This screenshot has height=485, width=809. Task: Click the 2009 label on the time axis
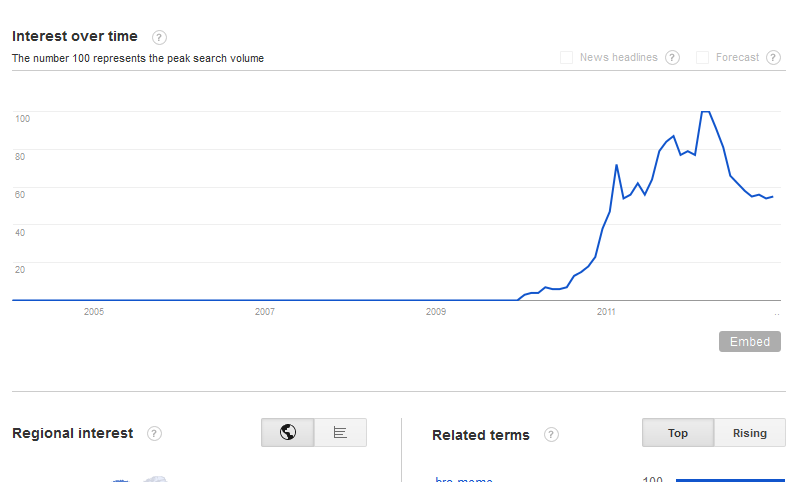tap(436, 312)
